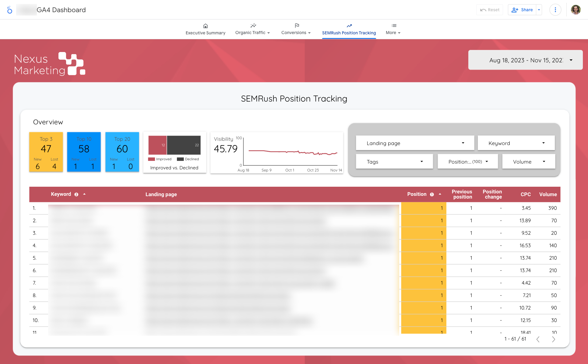The height and width of the screenshot is (364, 588).
Task: Expand the Tags filter dropdown
Action: tap(394, 161)
